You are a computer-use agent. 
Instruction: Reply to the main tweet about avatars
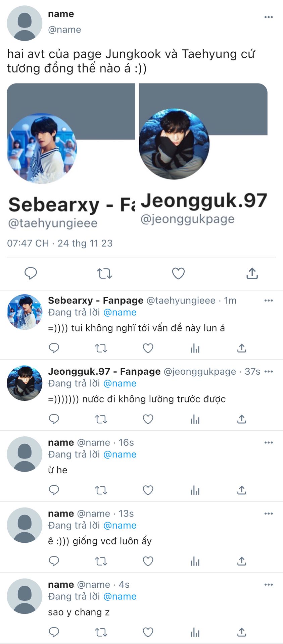31,273
